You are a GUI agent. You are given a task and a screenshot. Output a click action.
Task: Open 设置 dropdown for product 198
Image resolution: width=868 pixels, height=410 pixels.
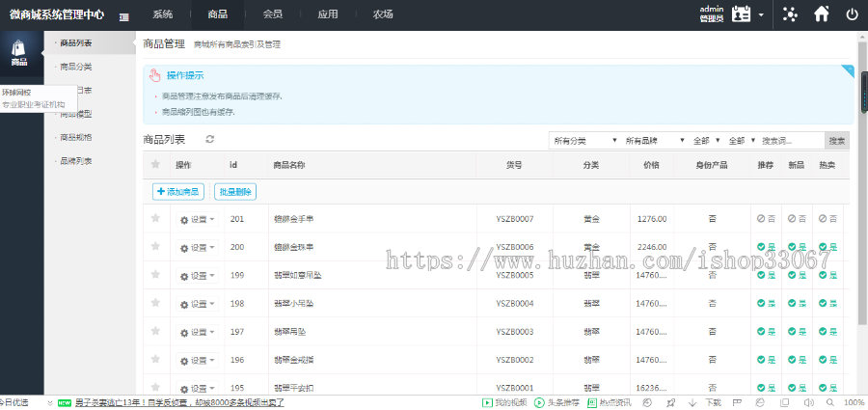tap(197, 304)
